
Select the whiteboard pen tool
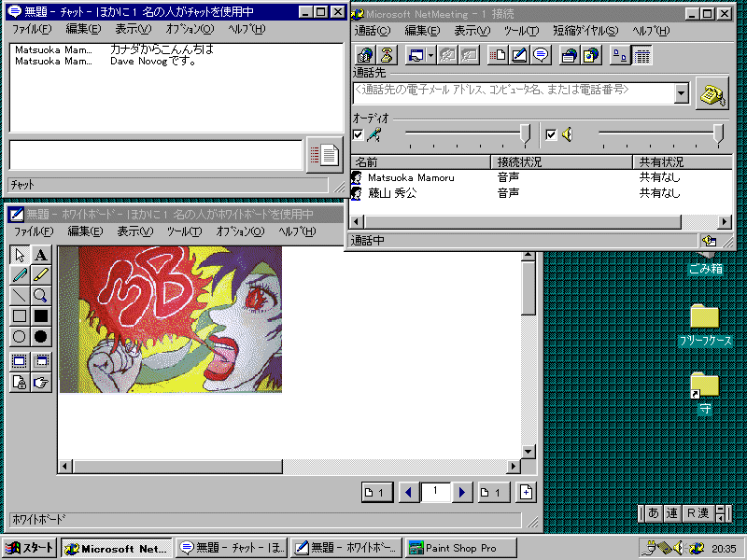[x=20, y=275]
